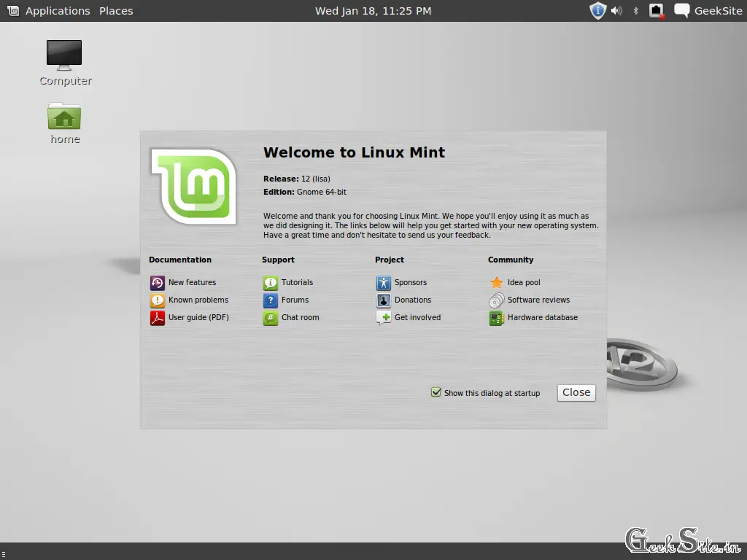This screenshot has height=560, width=747.
Task: Click the Edition: Gnome 64-bit text
Action: click(304, 192)
